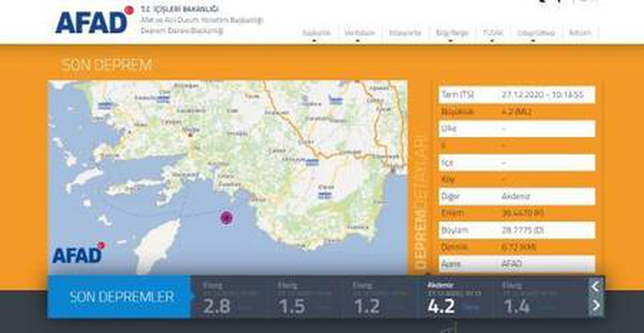Open the last navigation menu item

click(580, 33)
